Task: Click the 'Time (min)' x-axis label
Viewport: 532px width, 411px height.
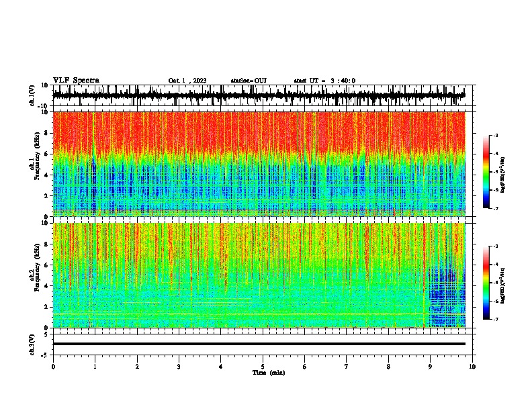Action: 269,373
